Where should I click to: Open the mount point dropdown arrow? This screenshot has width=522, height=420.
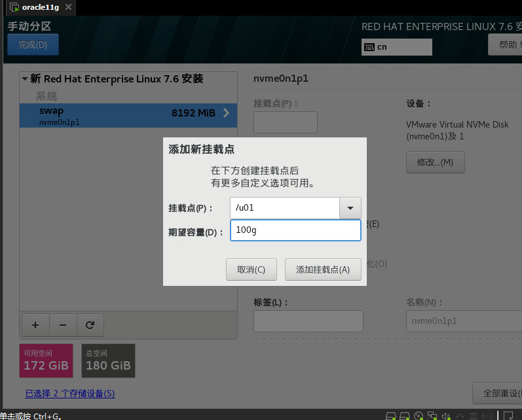click(x=350, y=209)
